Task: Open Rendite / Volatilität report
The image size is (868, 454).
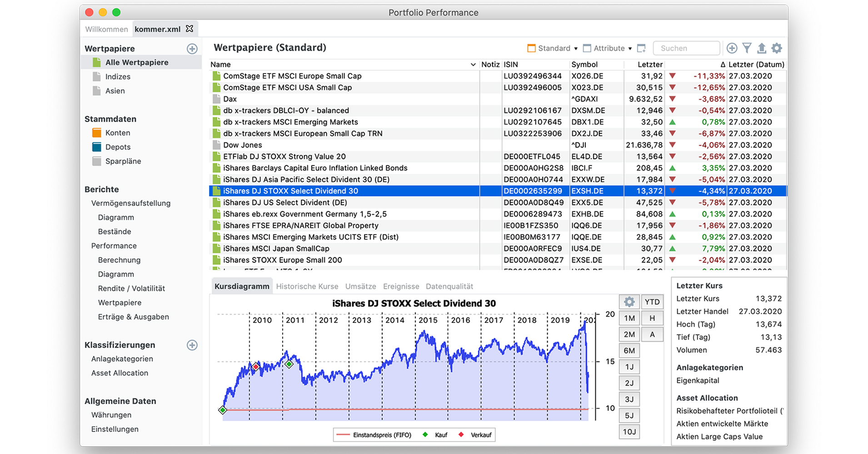Action: [x=131, y=288]
